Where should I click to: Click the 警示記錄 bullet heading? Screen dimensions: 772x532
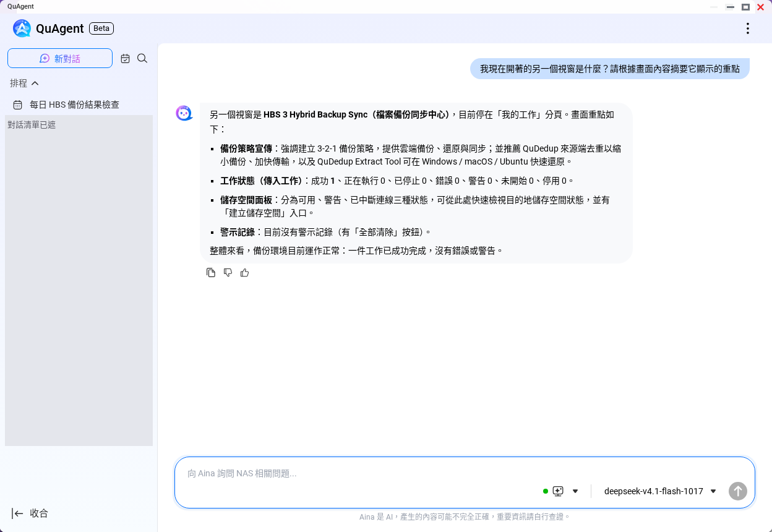237,232
